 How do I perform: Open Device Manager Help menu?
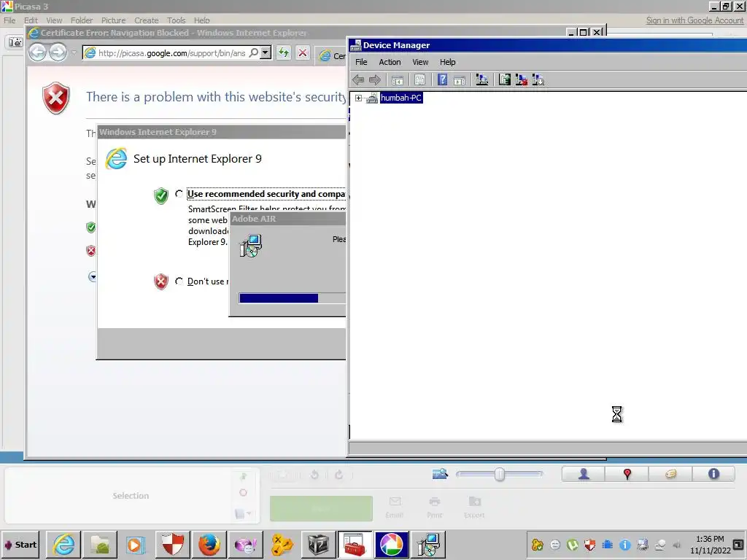click(x=447, y=62)
